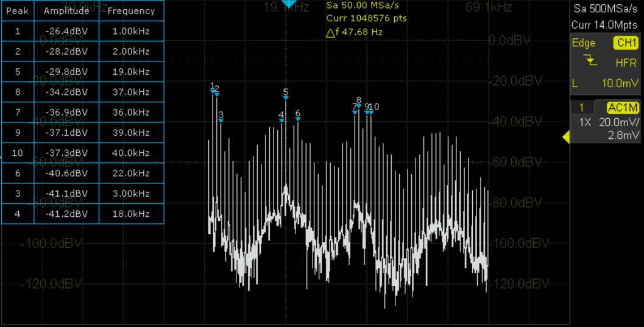Click the channel 1 label box

[582, 108]
